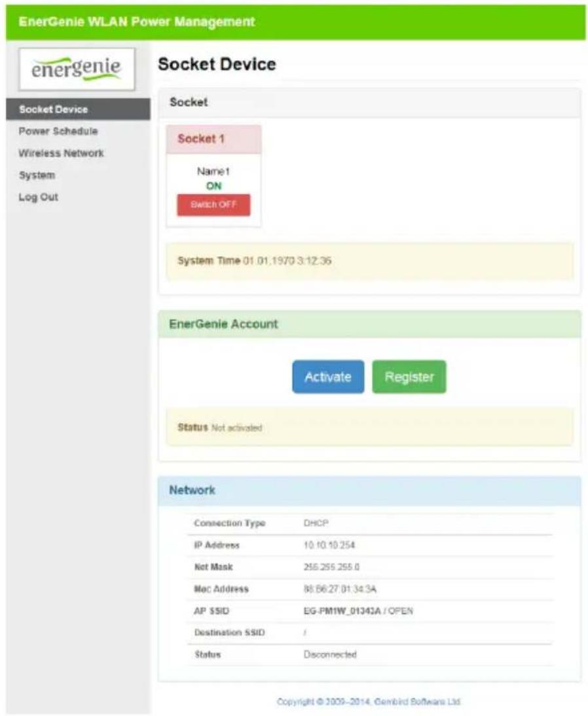Click the green Register button

(409, 377)
